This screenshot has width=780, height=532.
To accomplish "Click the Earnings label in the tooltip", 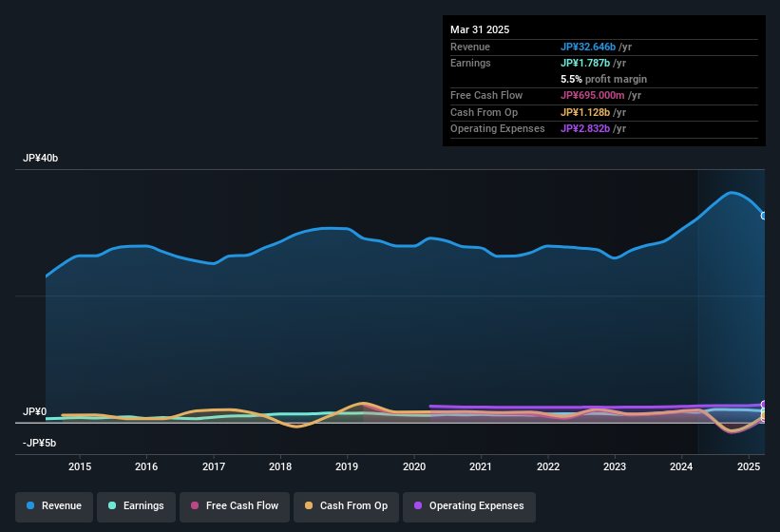I will (470, 63).
